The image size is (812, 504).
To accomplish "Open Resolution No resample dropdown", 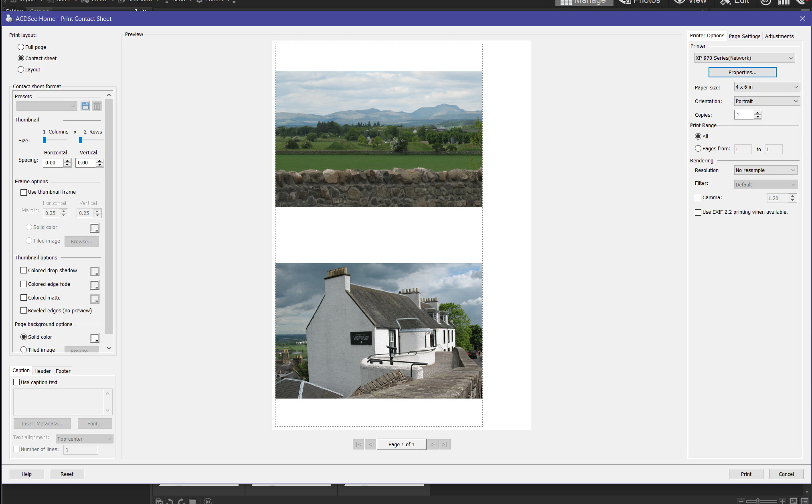I will point(765,170).
